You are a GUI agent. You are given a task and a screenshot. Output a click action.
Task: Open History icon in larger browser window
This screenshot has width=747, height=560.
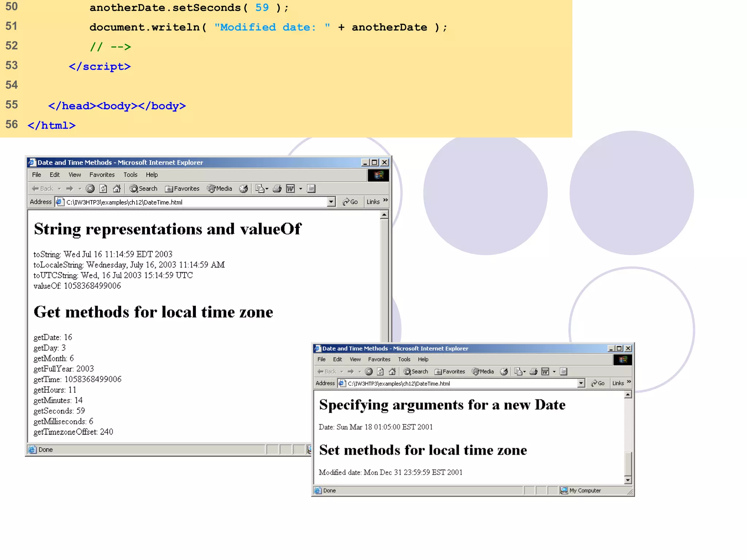pyautogui.click(x=243, y=188)
